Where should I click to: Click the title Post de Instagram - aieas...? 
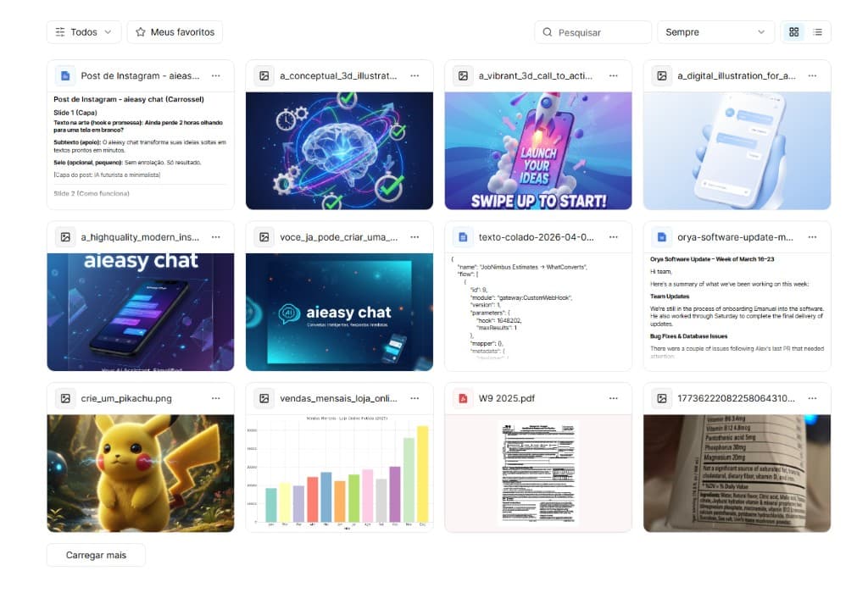tap(140, 75)
